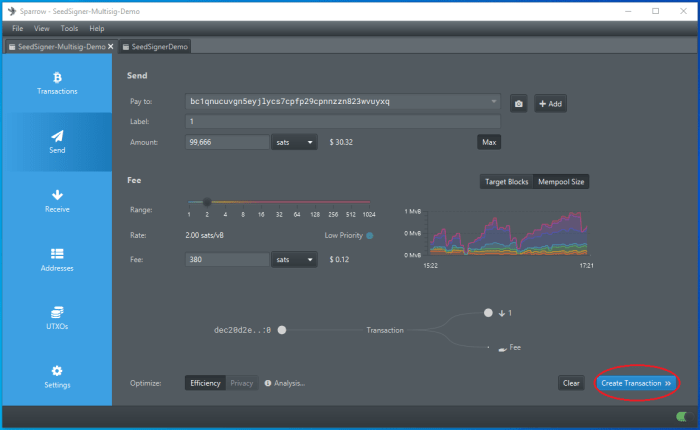This screenshot has height=430, width=700.
Task: Open the fee unit sats dropdown
Action: [294, 260]
